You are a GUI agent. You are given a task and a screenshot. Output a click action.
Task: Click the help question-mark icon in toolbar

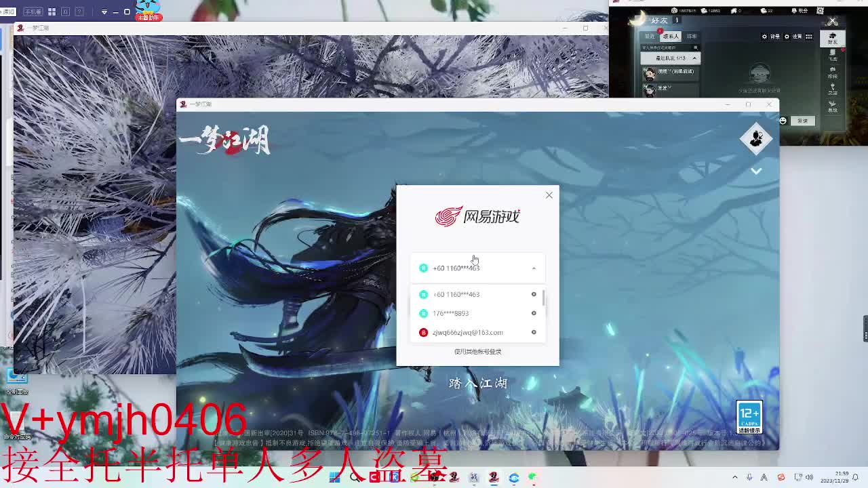tap(79, 12)
